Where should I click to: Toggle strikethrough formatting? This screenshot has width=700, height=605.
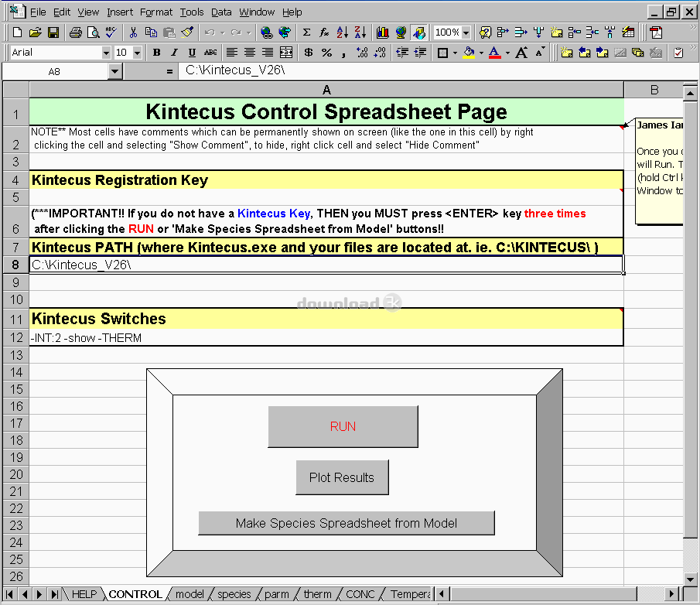[210, 53]
